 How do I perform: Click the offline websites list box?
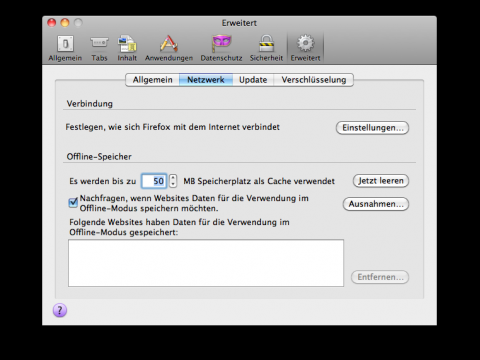click(206, 263)
